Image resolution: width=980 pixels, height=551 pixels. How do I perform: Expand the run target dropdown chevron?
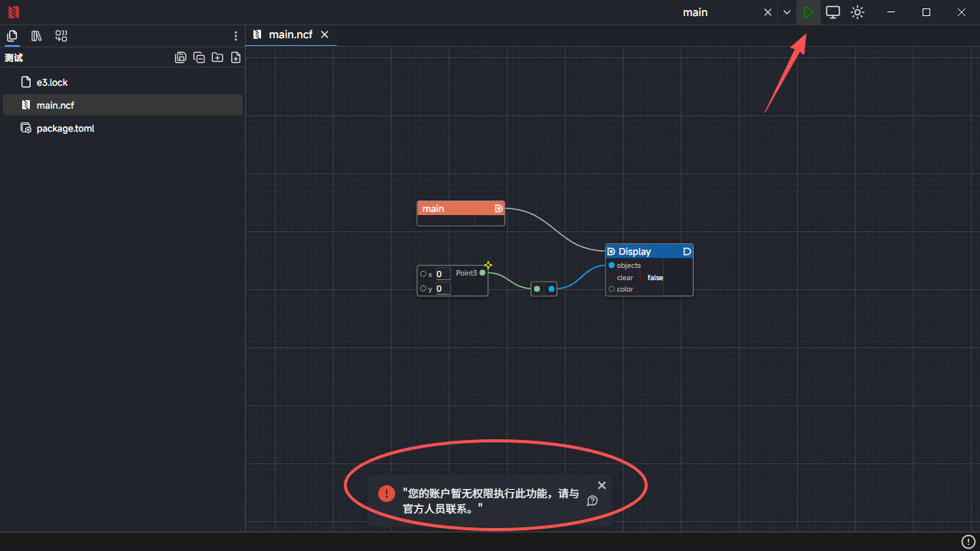787,12
